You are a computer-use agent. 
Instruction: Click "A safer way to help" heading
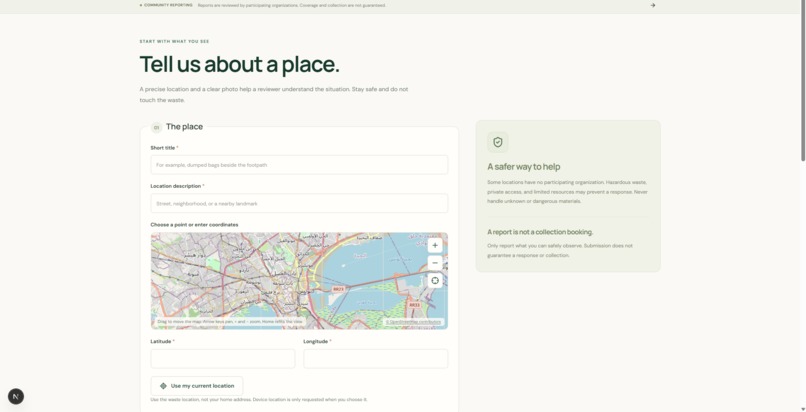click(x=524, y=167)
